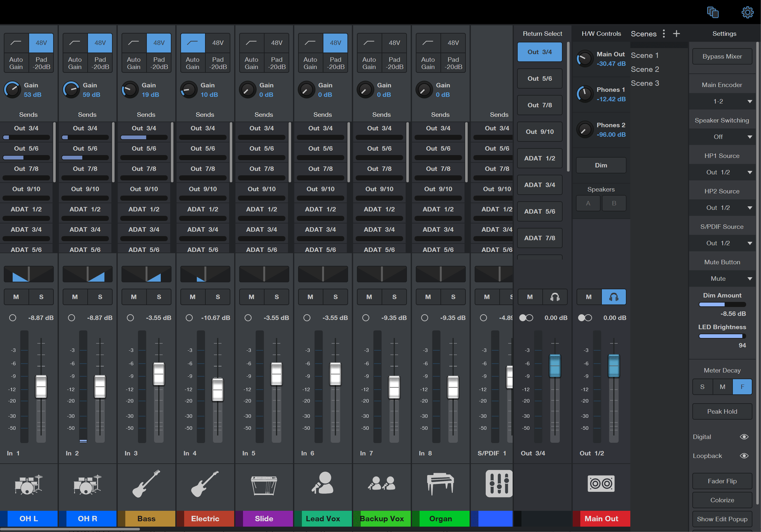761x532 pixels.
Task: Open the settings gear icon
Action: click(747, 12)
